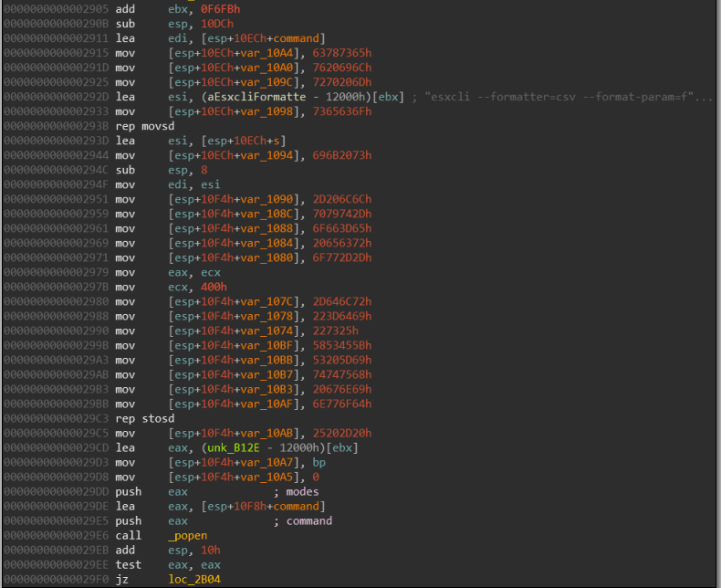Select the constant 5853455Bh

[342, 345]
